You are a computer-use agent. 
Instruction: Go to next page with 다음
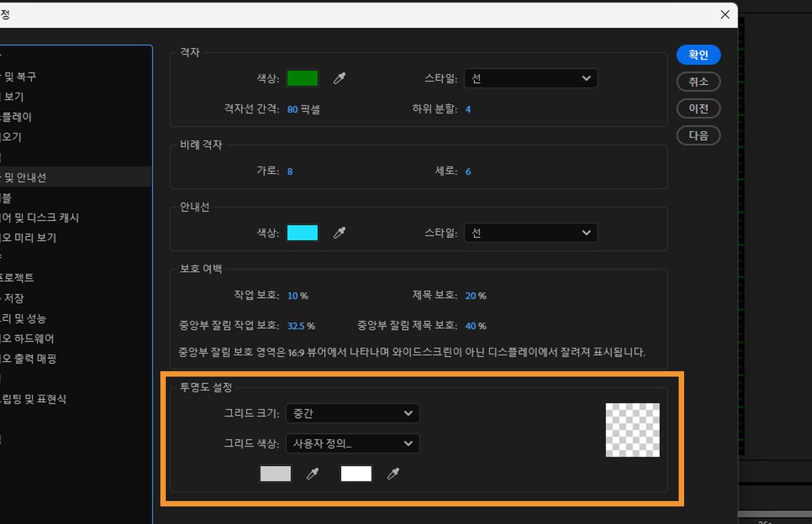(x=698, y=135)
